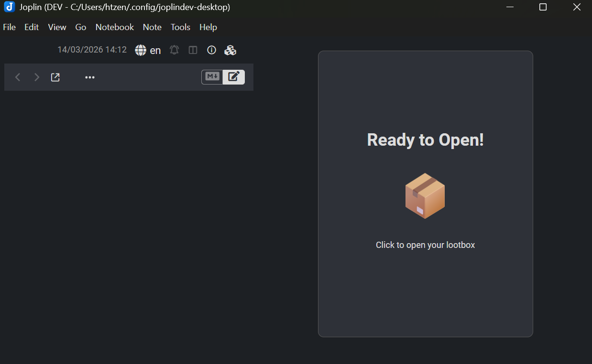Click the Ready to Open heading

pyautogui.click(x=425, y=139)
